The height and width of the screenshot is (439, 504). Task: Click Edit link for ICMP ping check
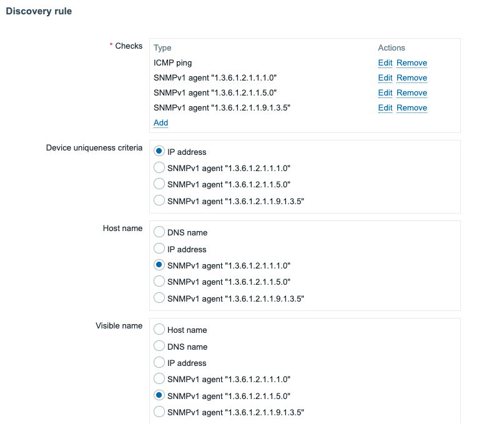point(385,63)
